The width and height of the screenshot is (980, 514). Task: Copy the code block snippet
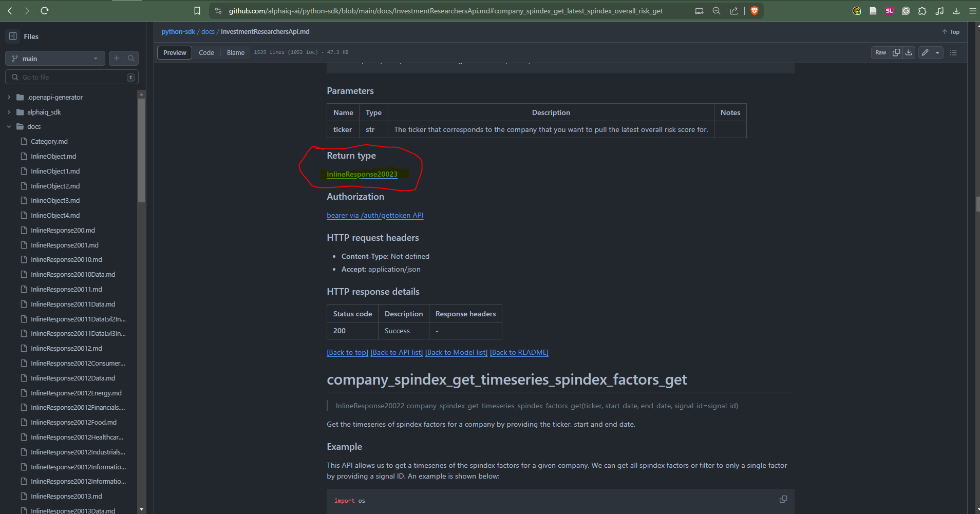coord(783,499)
